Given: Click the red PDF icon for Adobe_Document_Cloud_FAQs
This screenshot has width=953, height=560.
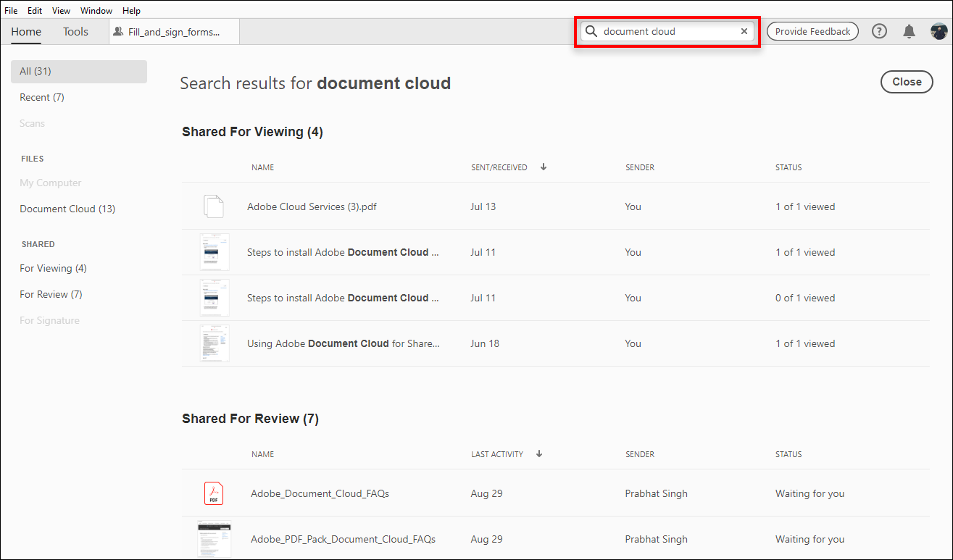Looking at the screenshot, I should [x=214, y=493].
